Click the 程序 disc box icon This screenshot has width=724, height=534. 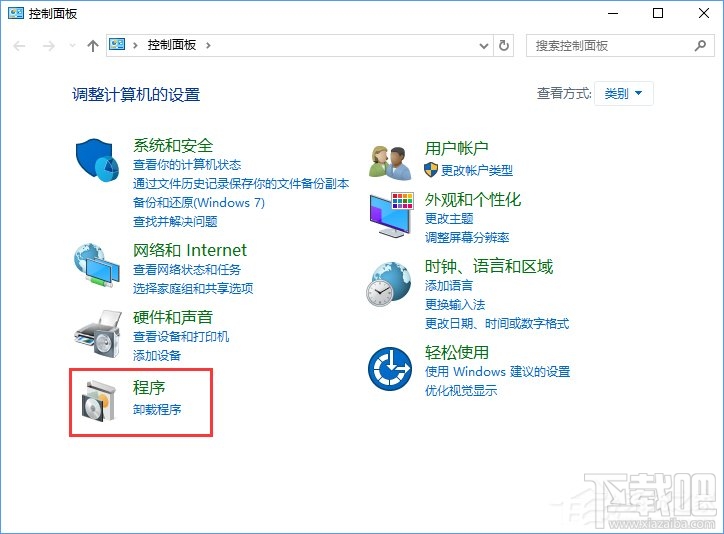98,401
